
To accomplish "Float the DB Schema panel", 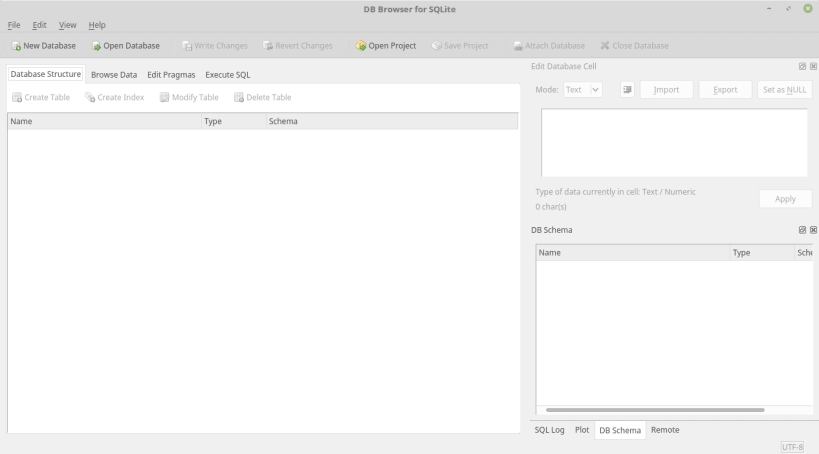I will click(802, 230).
